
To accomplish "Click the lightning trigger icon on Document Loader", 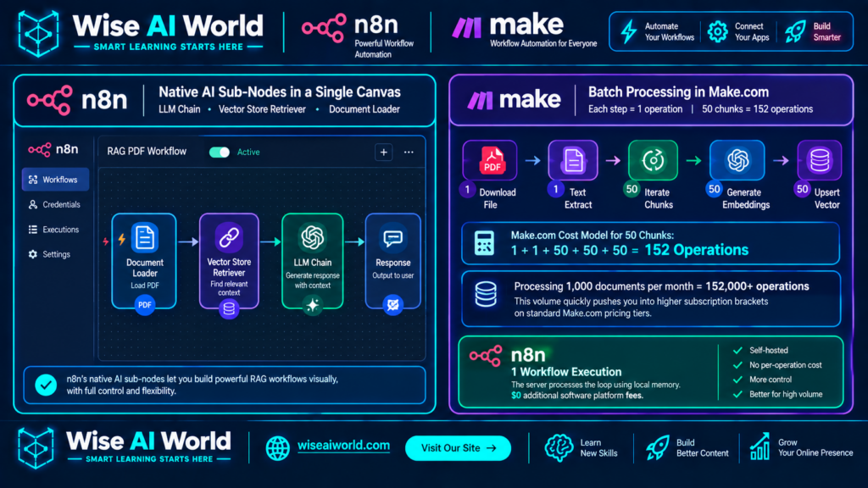I will (x=122, y=239).
